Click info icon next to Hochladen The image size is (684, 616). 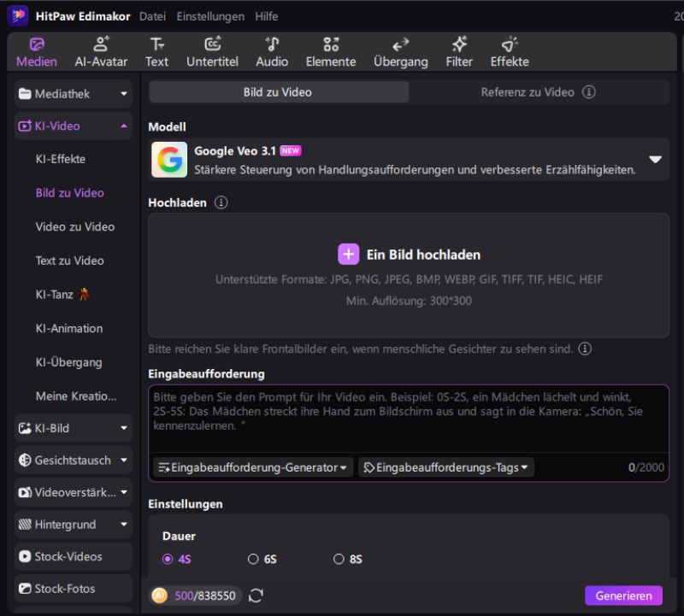221,202
